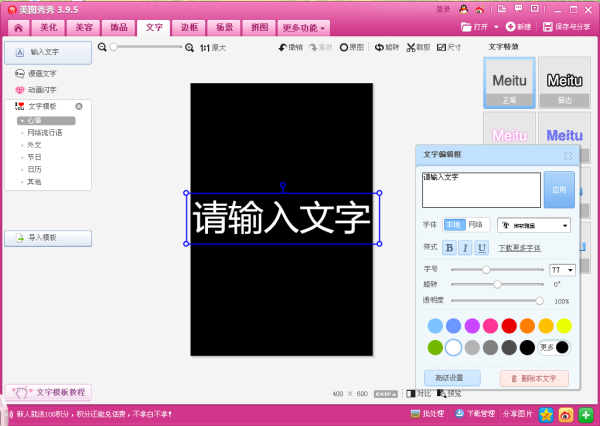Toggle bold text style
The width and height of the screenshot is (600, 426).
point(449,247)
